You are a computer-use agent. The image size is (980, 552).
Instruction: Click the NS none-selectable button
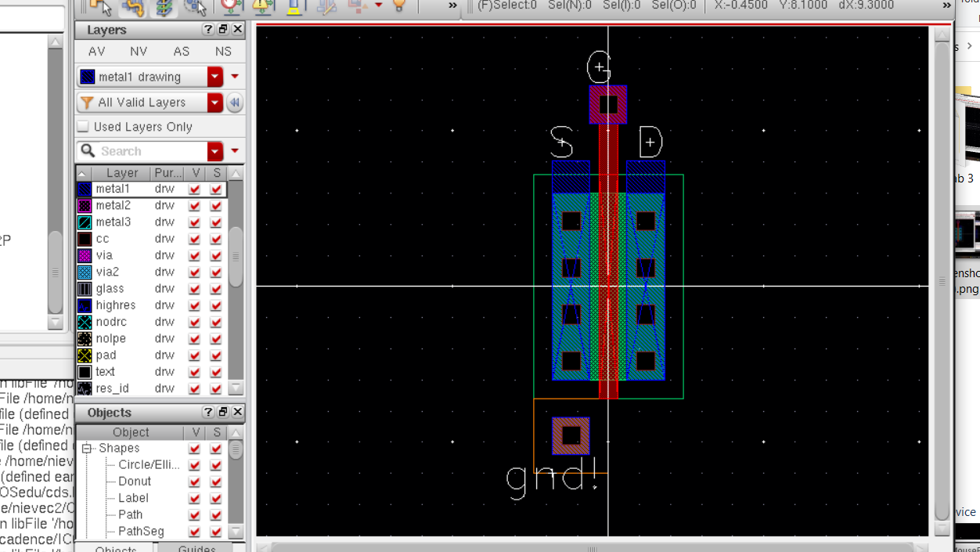coord(223,52)
